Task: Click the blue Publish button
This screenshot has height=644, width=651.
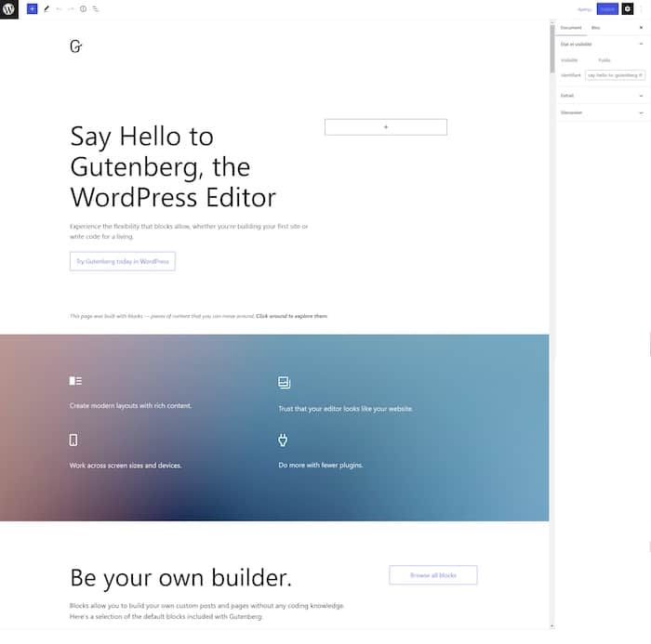Action: 607,8
